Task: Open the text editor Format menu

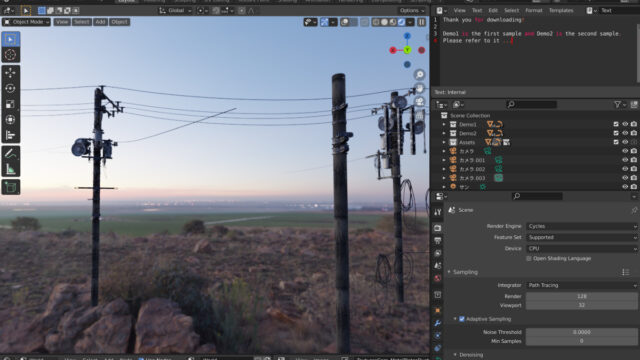Action: coord(534,11)
